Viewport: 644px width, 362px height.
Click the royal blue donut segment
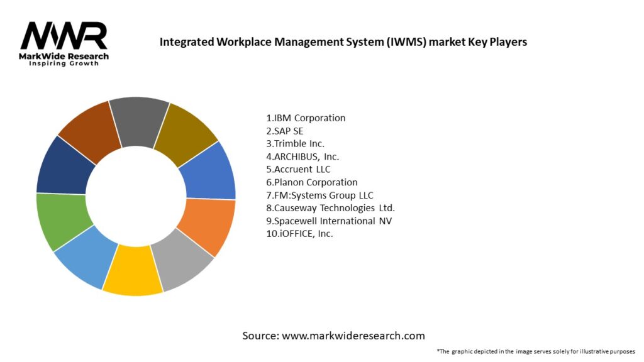212,170
